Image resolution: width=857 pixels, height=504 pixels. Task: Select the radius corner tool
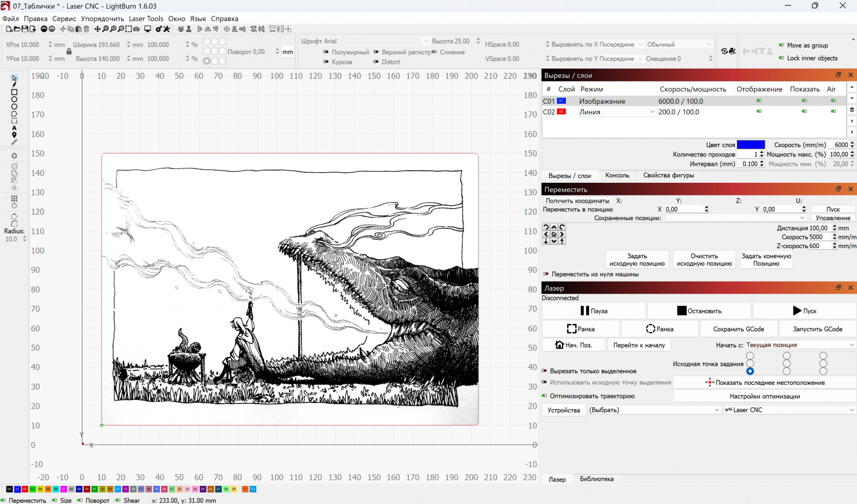(14, 223)
